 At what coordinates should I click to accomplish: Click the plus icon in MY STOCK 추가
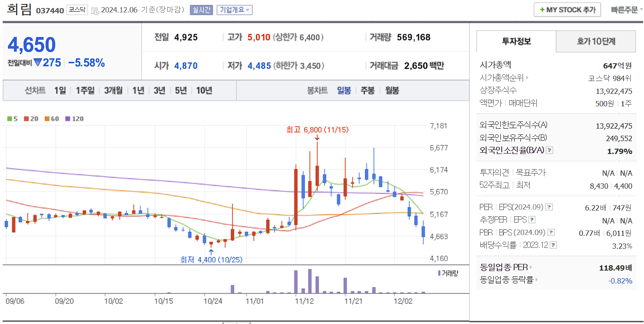542,9
